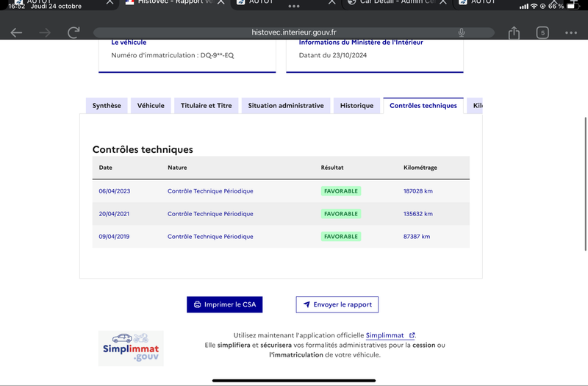The height and width of the screenshot is (386, 588).
Task: Close the Car Detail tab
Action: (x=443, y=2)
